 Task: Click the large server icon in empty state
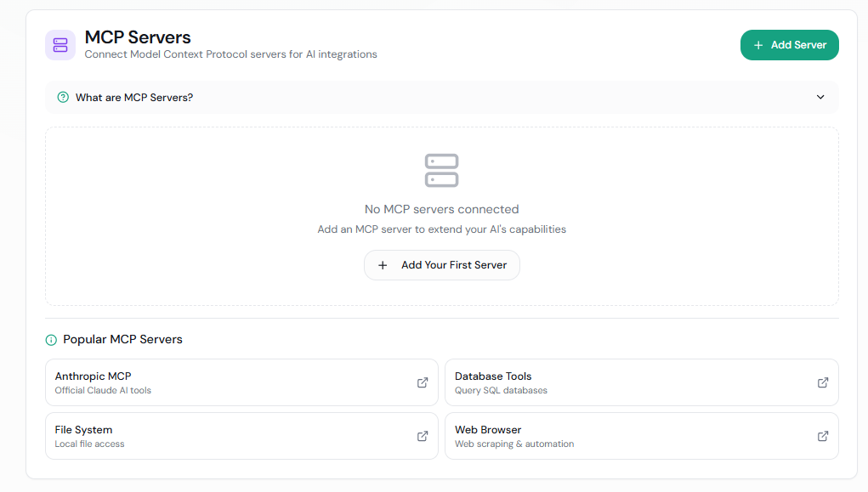click(x=441, y=170)
